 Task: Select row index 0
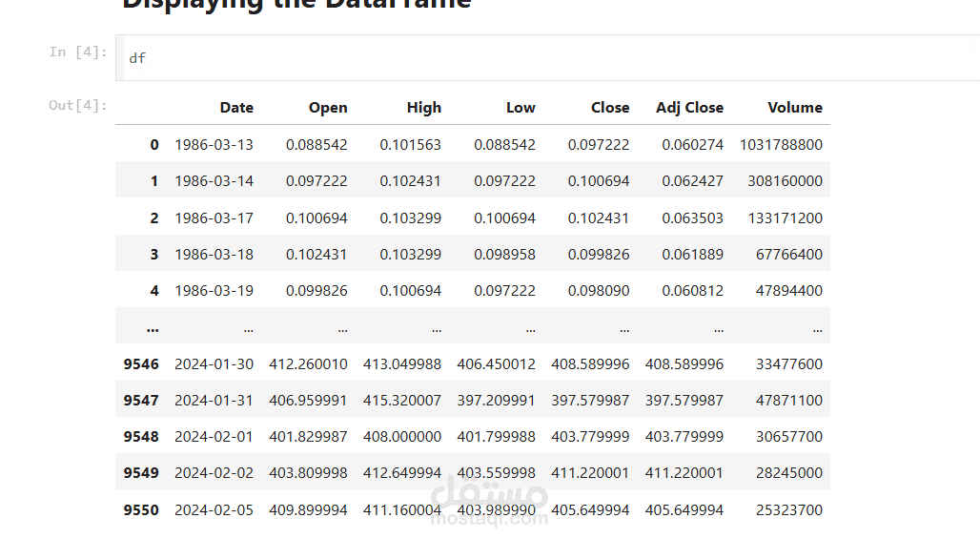pyautogui.click(x=154, y=145)
